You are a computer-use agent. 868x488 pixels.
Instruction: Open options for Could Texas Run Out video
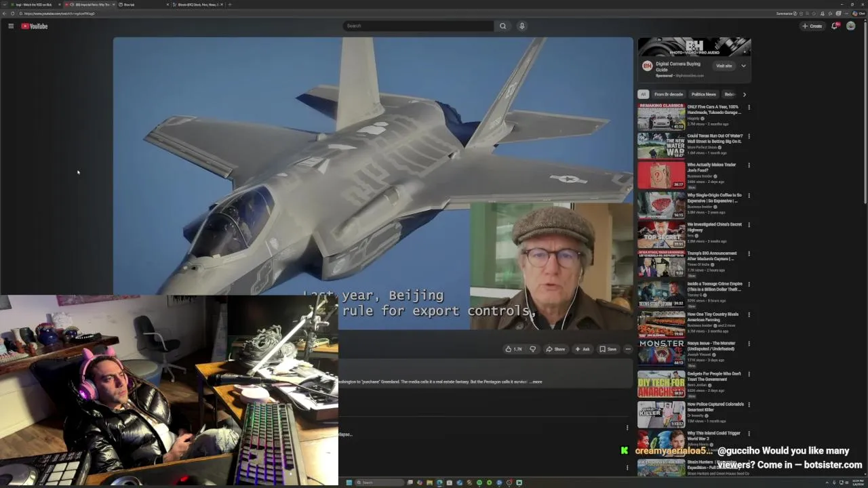pyautogui.click(x=749, y=136)
